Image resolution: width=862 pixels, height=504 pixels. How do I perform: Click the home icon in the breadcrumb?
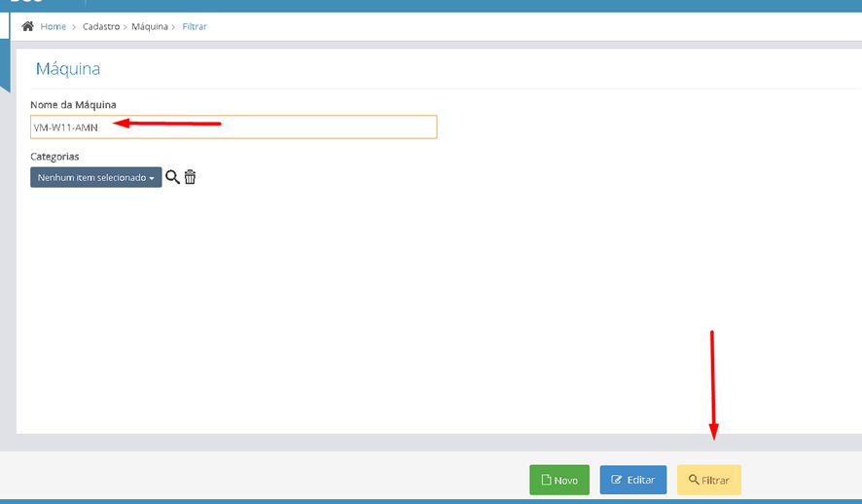pyautogui.click(x=27, y=26)
